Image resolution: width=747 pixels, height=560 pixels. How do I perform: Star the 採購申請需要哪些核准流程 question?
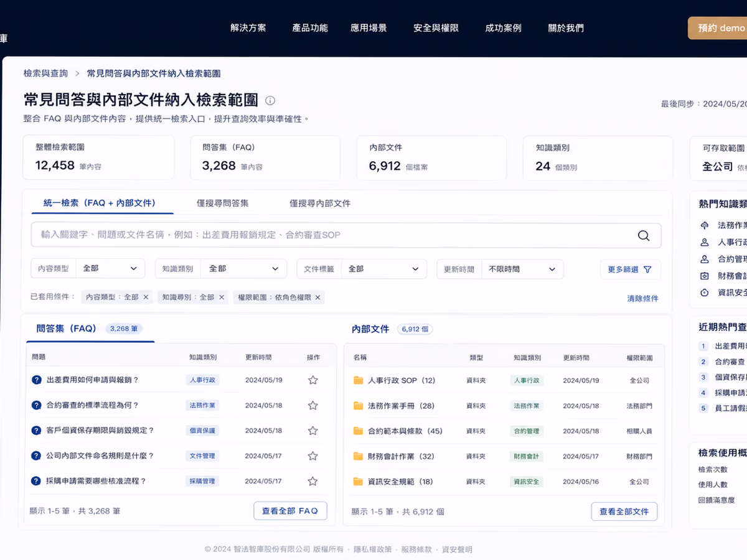pos(313,481)
